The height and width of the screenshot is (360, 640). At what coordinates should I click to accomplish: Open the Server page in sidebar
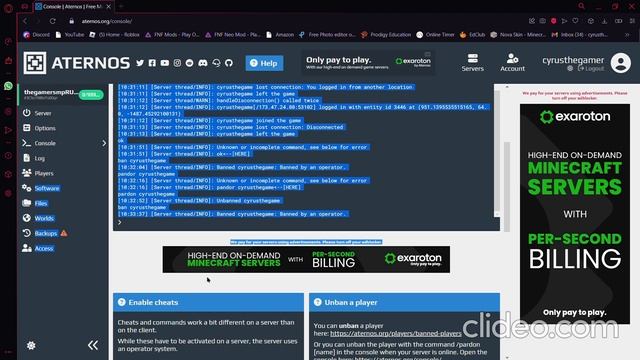pyautogui.click(x=38, y=113)
